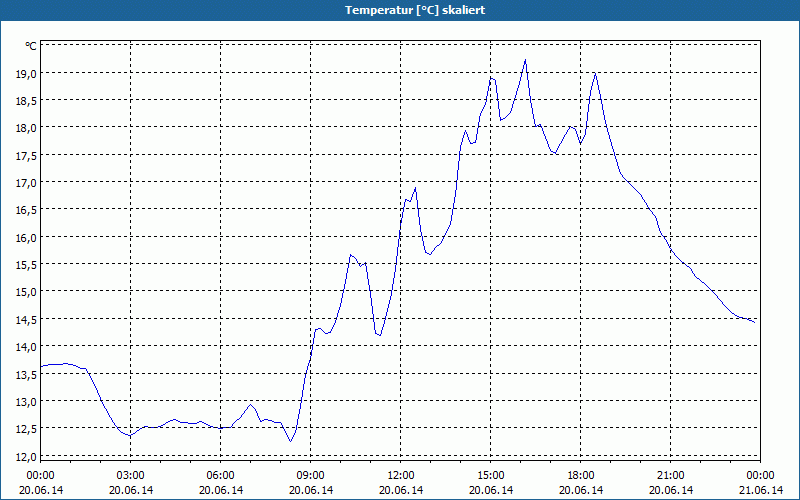Click the highest curve peak above 19,0
Screen dimensions: 800x500
point(525,60)
